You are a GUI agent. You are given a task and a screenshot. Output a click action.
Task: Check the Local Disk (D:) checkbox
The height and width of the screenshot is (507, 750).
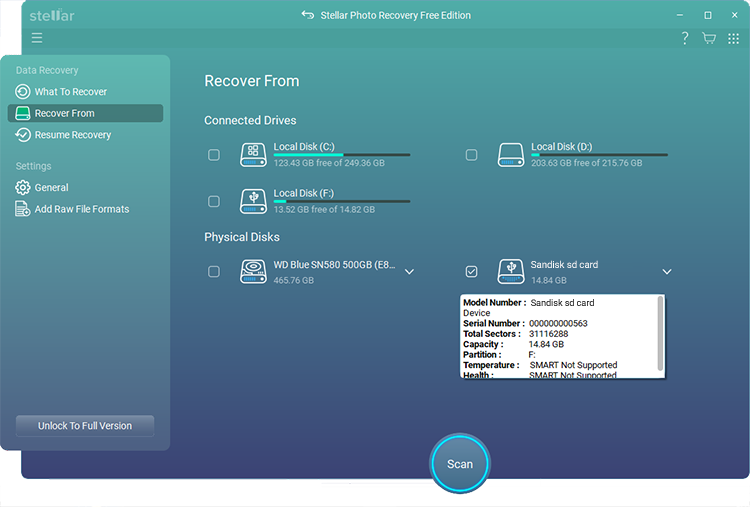(471, 155)
